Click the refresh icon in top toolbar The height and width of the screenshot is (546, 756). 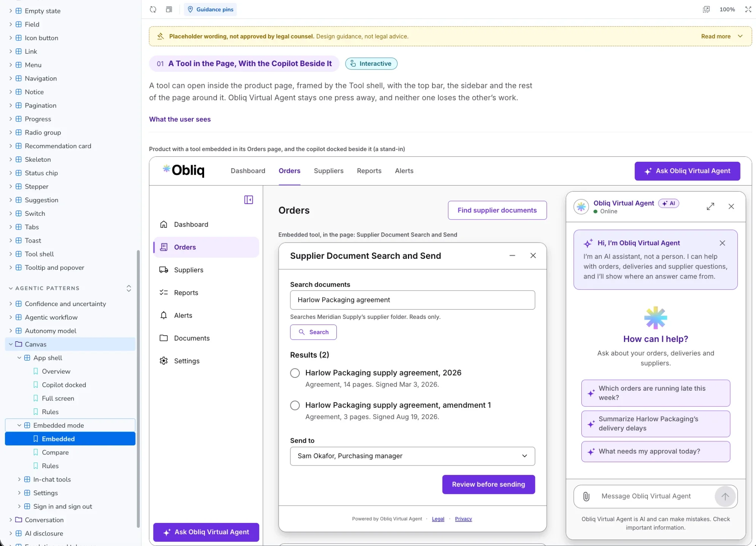(153, 9)
